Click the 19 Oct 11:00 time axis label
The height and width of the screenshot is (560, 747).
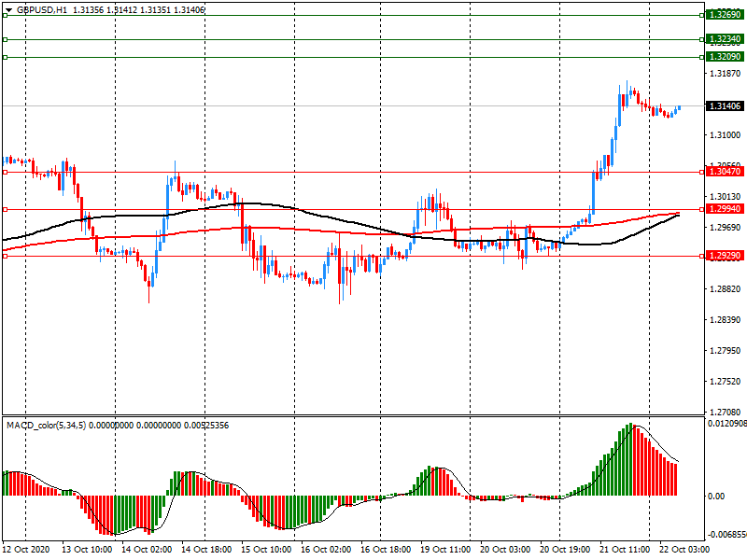445,549
